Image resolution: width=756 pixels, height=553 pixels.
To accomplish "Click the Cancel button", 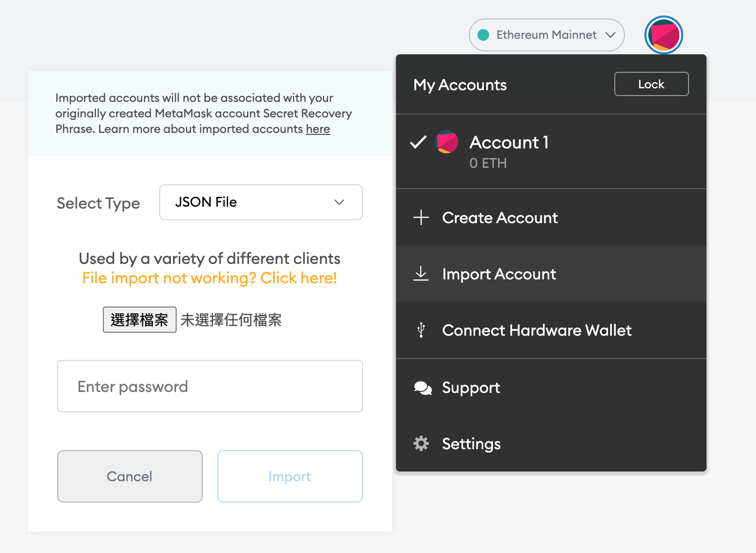I will (x=130, y=476).
